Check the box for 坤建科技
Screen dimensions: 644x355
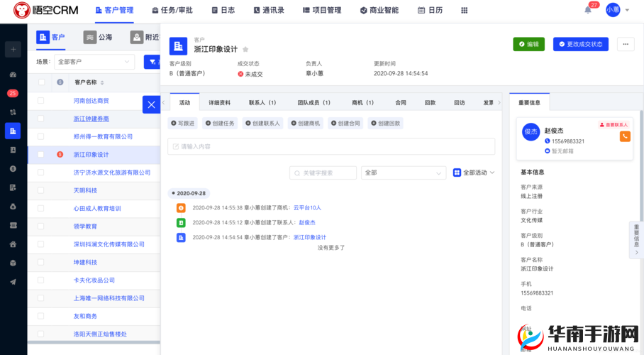click(40, 262)
